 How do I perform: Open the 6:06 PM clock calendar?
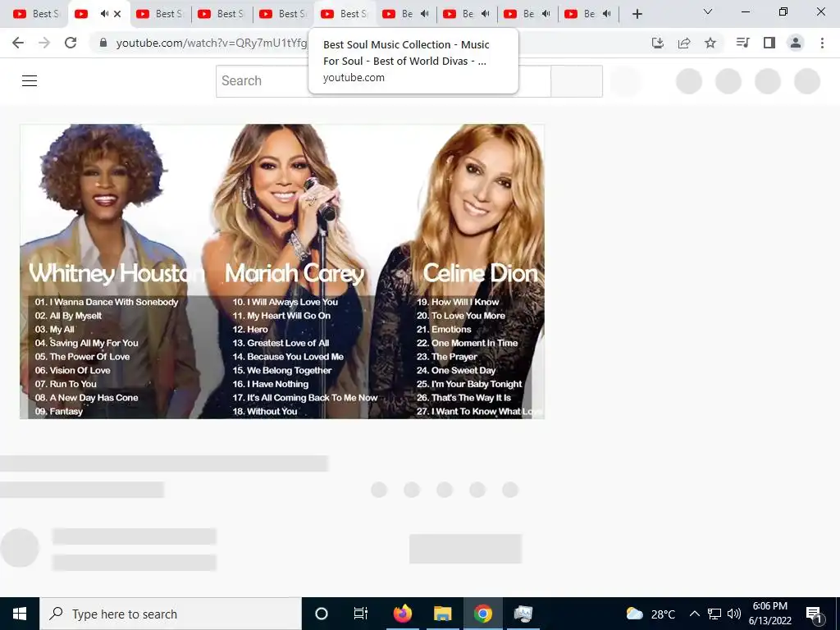(770, 614)
